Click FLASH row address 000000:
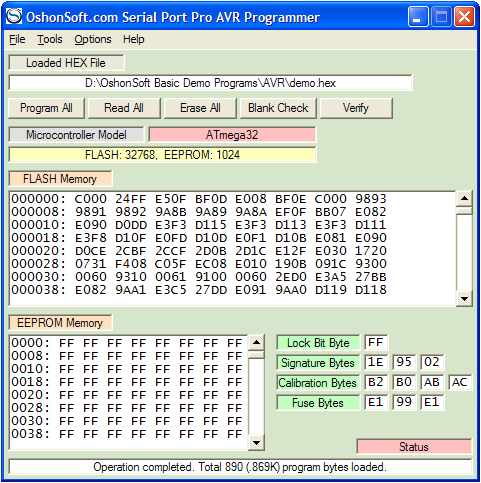Viewport: 481px width, 483px height. [39, 199]
